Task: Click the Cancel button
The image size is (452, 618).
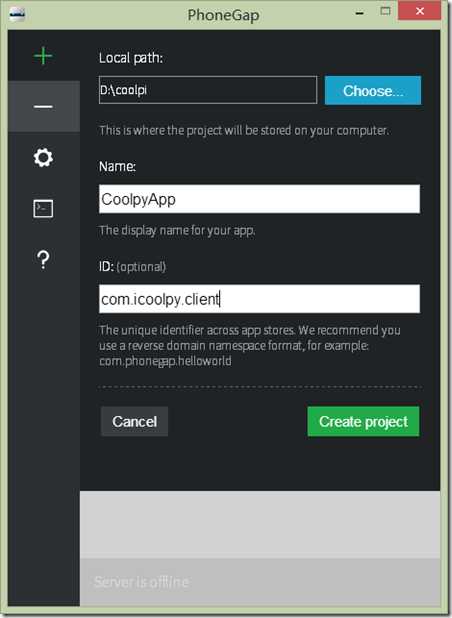Action: pyautogui.click(x=134, y=421)
